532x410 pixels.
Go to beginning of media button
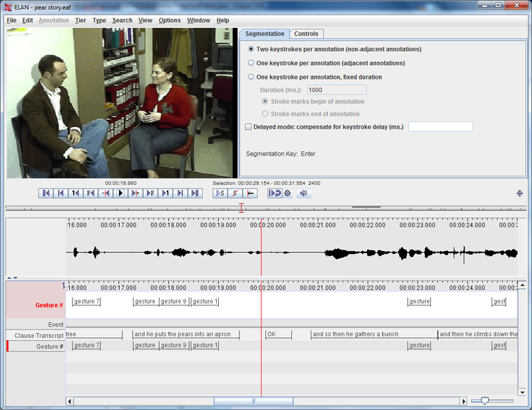[45, 193]
